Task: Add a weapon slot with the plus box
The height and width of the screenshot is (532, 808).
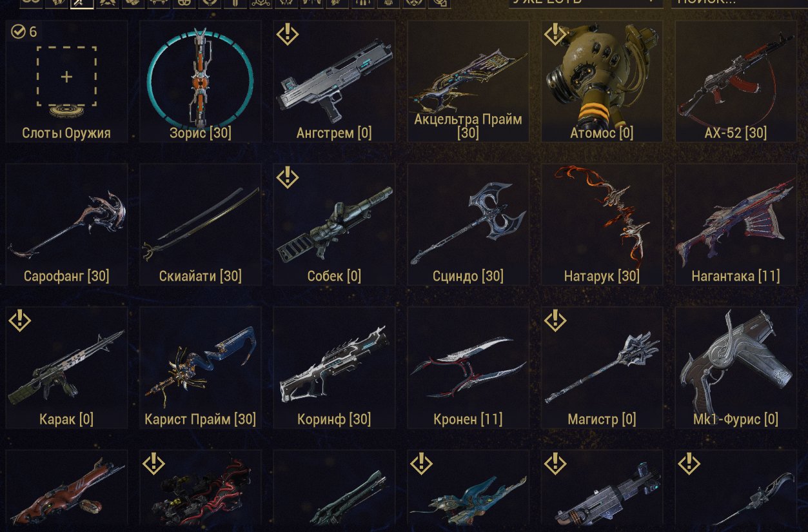Action: pyautogui.click(x=66, y=77)
